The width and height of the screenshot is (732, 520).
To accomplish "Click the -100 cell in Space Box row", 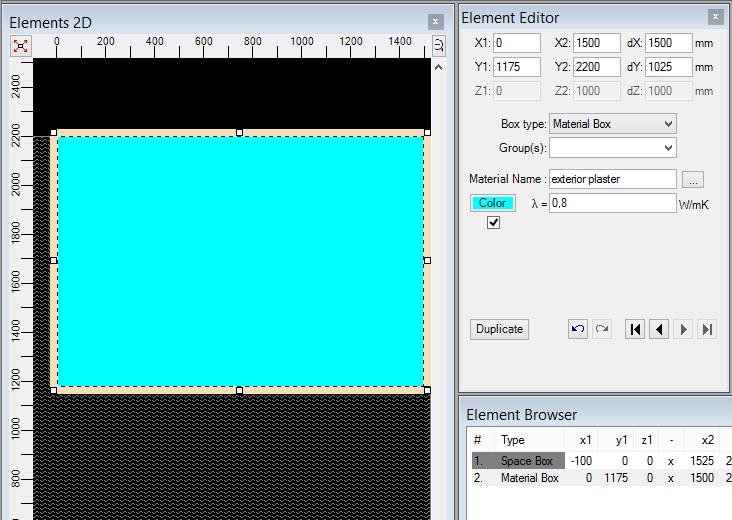I will 581,461.
